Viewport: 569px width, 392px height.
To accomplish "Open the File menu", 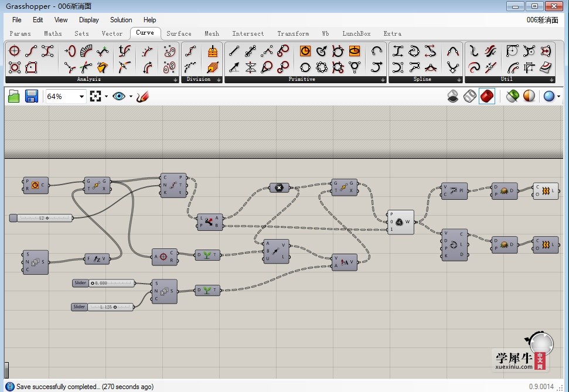I will pyautogui.click(x=16, y=20).
